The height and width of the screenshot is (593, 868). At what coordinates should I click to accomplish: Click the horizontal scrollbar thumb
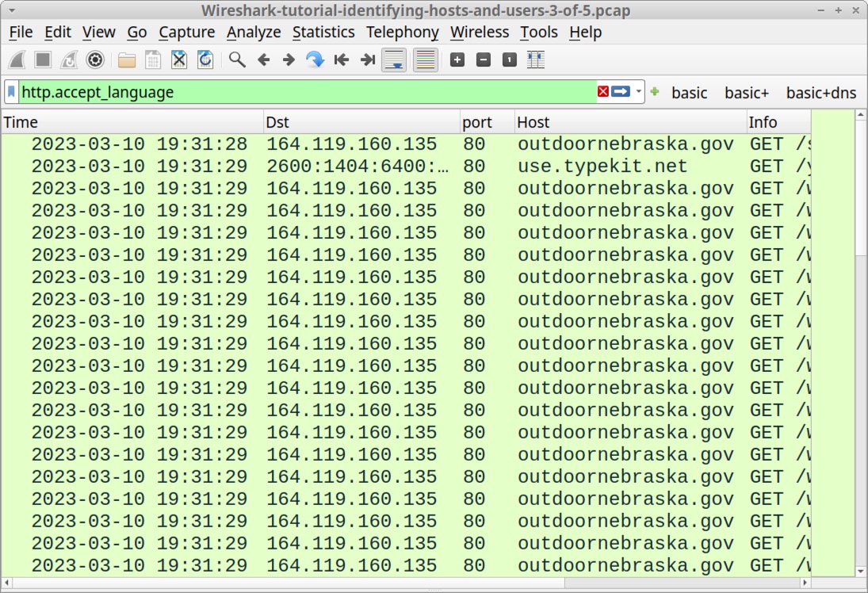[289, 583]
